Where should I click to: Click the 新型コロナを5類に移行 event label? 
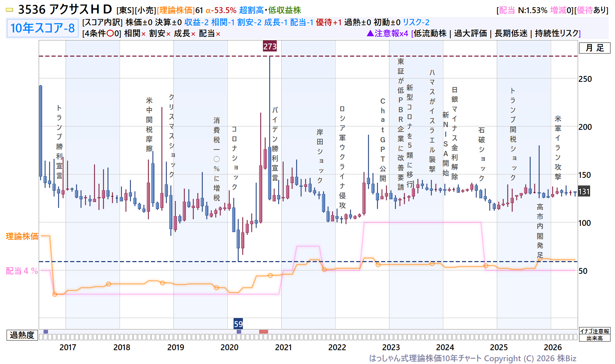(x=410, y=136)
